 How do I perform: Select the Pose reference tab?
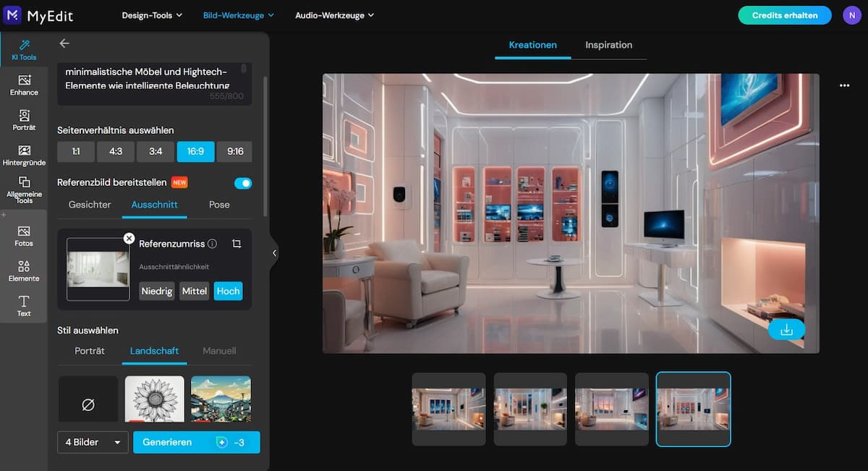click(219, 205)
